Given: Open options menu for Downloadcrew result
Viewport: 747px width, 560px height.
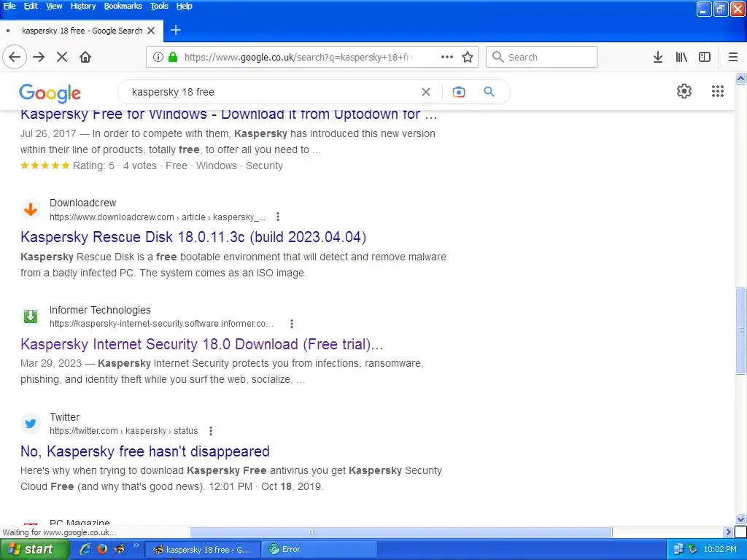Looking at the screenshot, I should pyautogui.click(x=278, y=217).
